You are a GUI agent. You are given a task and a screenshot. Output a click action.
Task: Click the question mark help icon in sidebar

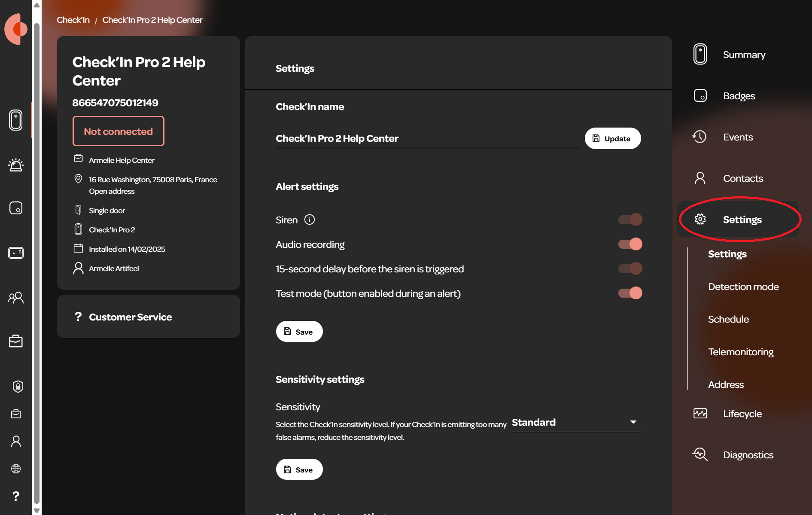(x=16, y=496)
